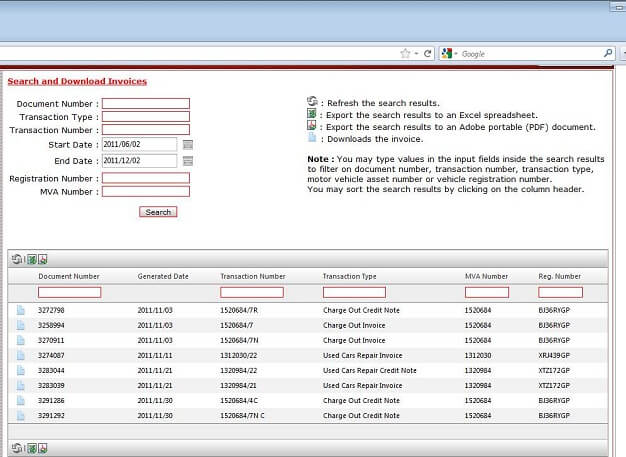Screen dimensions: 626x457
Task: Click registration number XRJ439GP
Action: pos(554,355)
